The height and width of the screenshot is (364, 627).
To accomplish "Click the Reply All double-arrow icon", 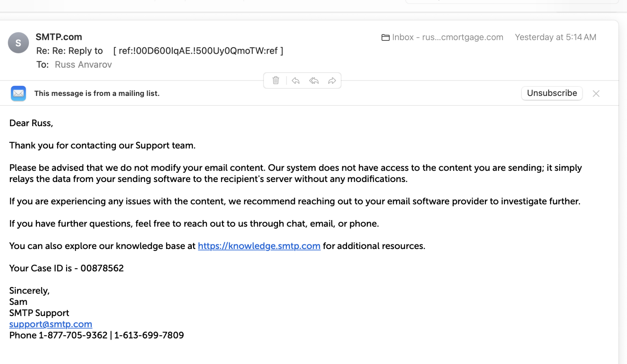I will [314, 81].
